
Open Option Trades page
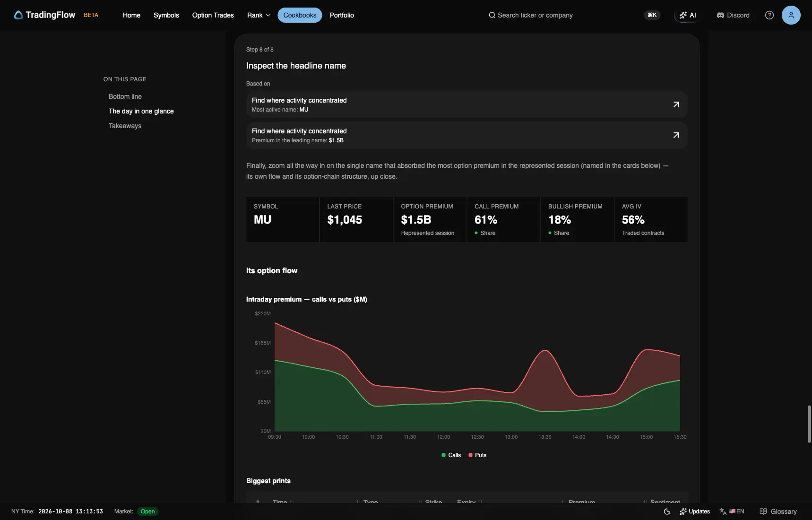[213, 15]
